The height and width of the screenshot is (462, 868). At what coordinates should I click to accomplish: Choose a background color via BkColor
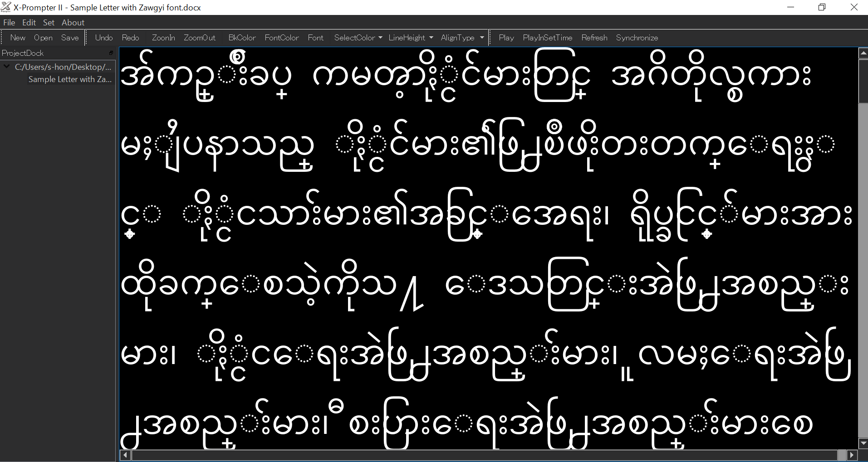242,38
